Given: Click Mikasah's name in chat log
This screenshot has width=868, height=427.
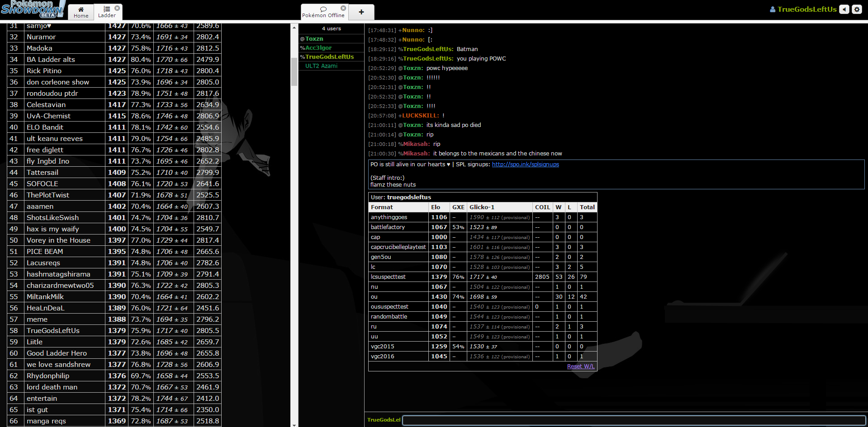Looking at the screenshot, I should pyautogui.click(x=416, y=144).
